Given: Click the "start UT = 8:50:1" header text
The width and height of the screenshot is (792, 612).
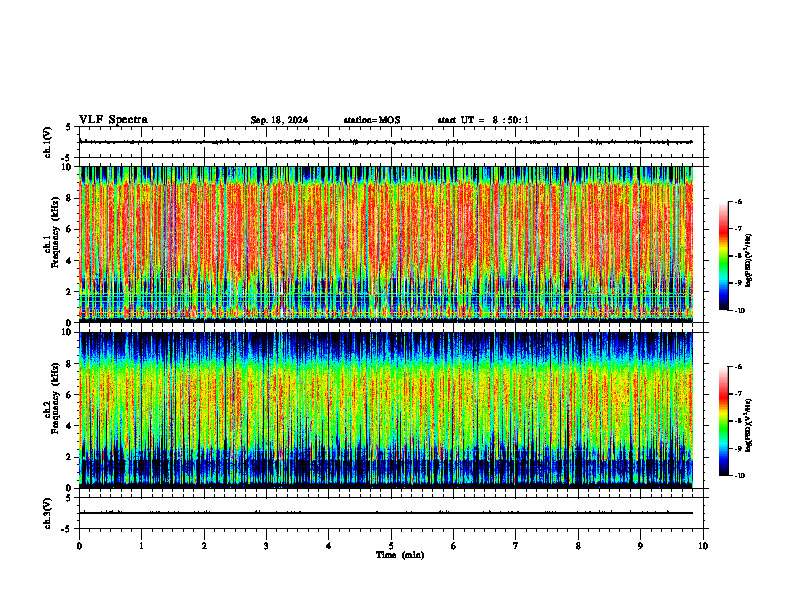Looking at the screenshot, I should [483, 120].
